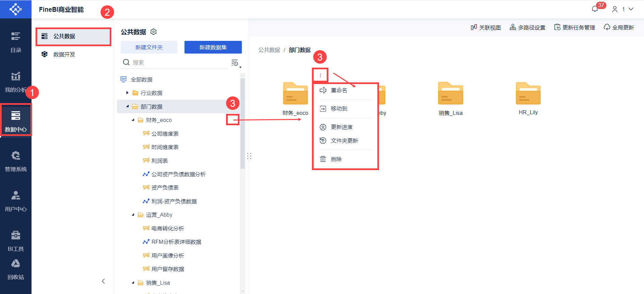Click the FineBI商业智能 title text

click(x=61, y=9)
